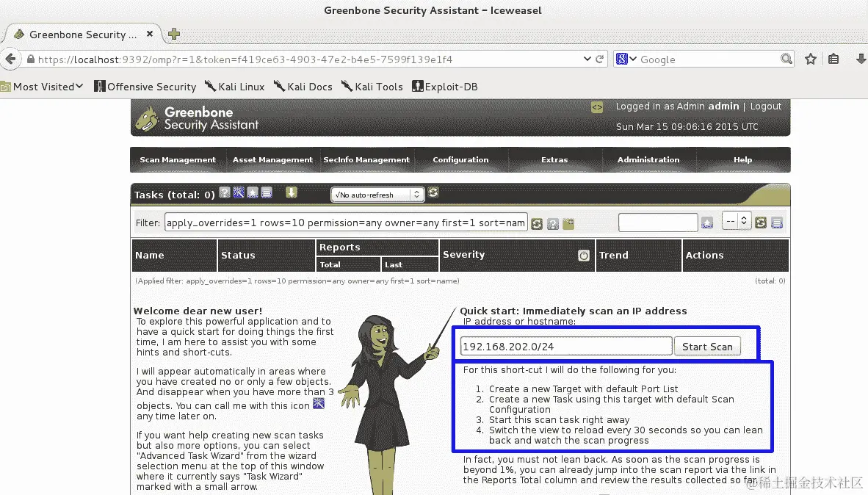Open new browser tab with plus icon
The width and height of the screenshot is (868, 495).
(174, 34)
